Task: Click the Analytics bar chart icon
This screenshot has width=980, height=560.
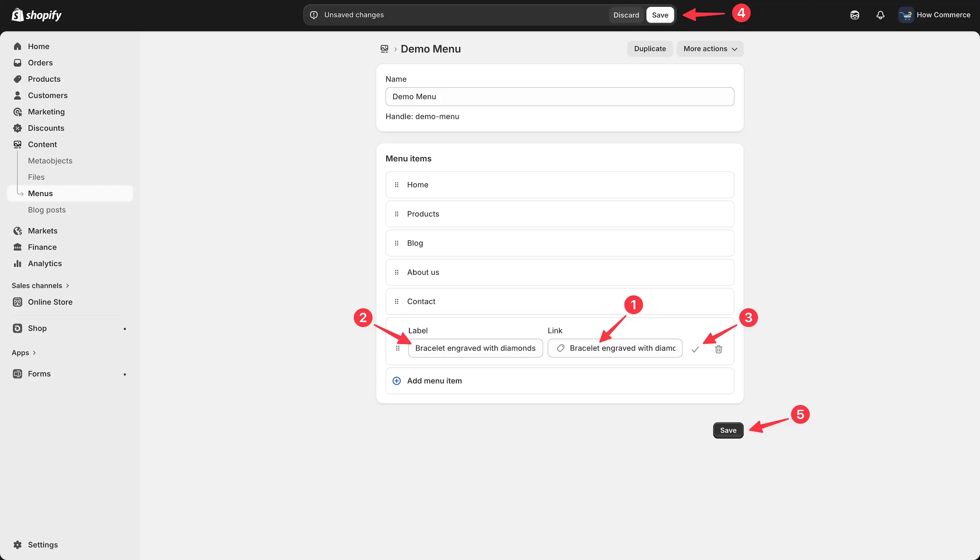Action: click(17, 263)
